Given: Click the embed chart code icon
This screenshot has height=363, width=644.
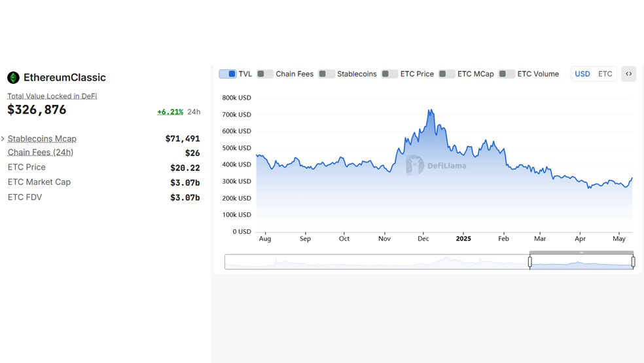Looking at the screenshot, I should point(628,74).
